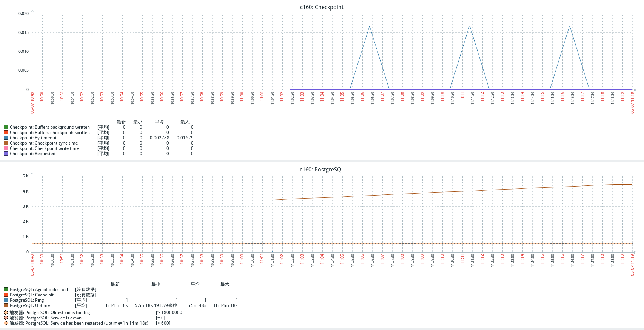This screenshot has width=644, height=330.
Task: Click the "c160: PostgreSQL" graph title
Action: 322,170
